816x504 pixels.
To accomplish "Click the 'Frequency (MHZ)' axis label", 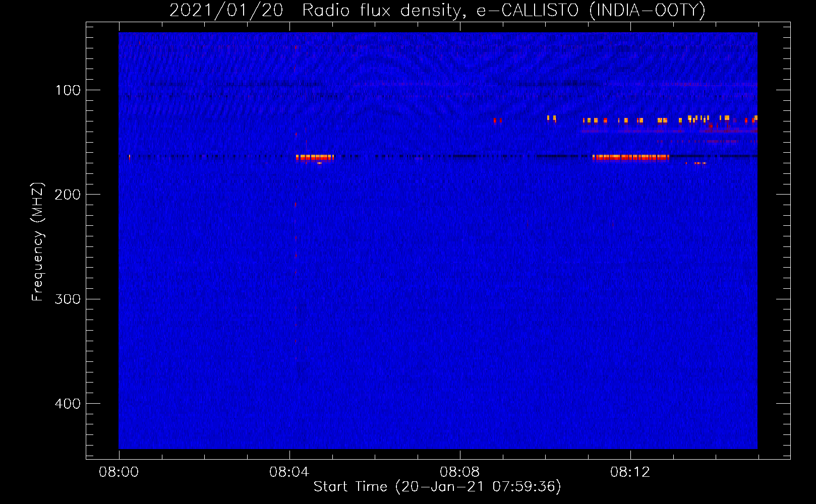I will tap(38, 242).
